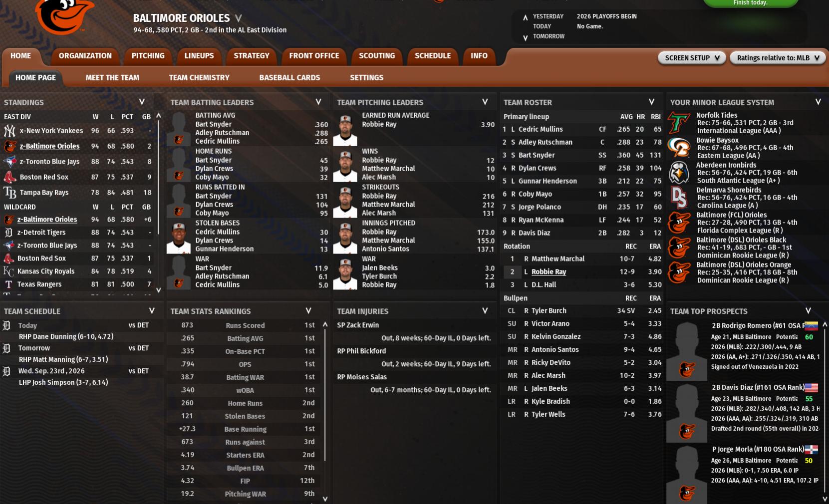829x504 pixels.
Task: Go to the Scouting tab
Action: click(377, 56)
